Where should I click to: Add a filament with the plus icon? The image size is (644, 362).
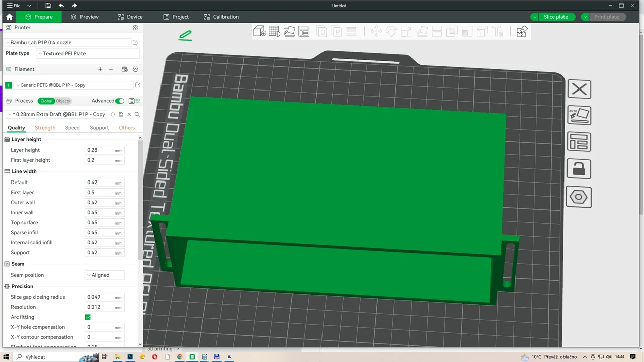point(100,69)
